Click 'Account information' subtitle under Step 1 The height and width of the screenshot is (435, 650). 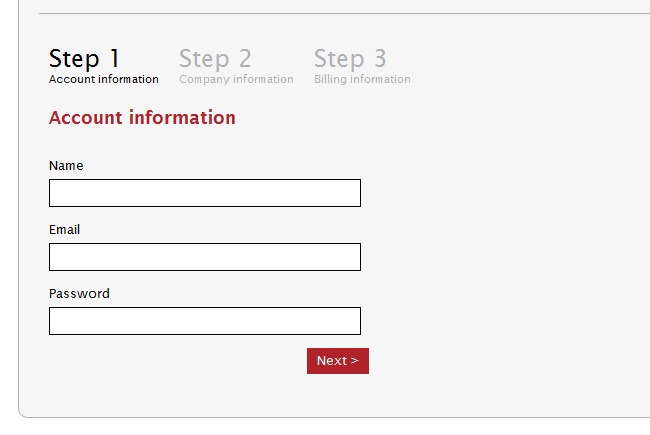click(103, 80)
